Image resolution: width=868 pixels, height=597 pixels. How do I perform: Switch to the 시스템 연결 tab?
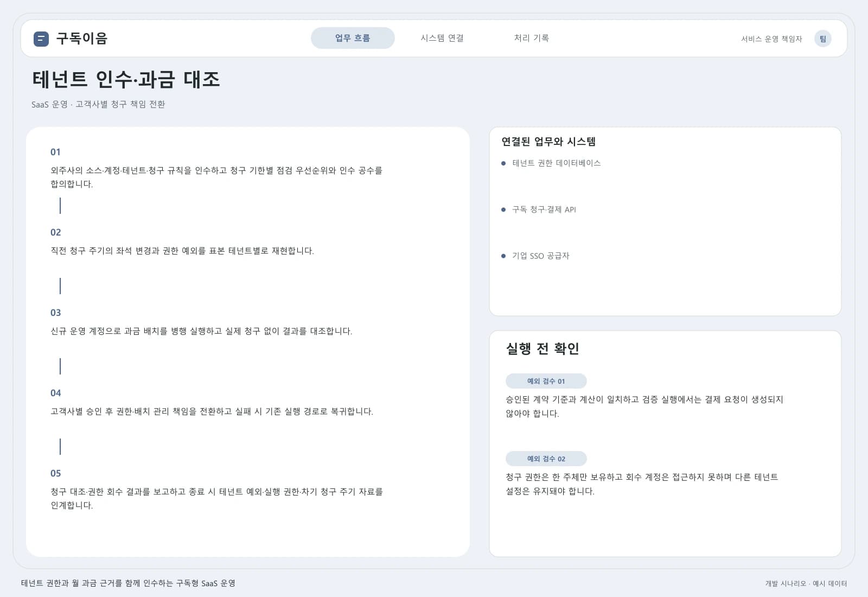[442, 38]
